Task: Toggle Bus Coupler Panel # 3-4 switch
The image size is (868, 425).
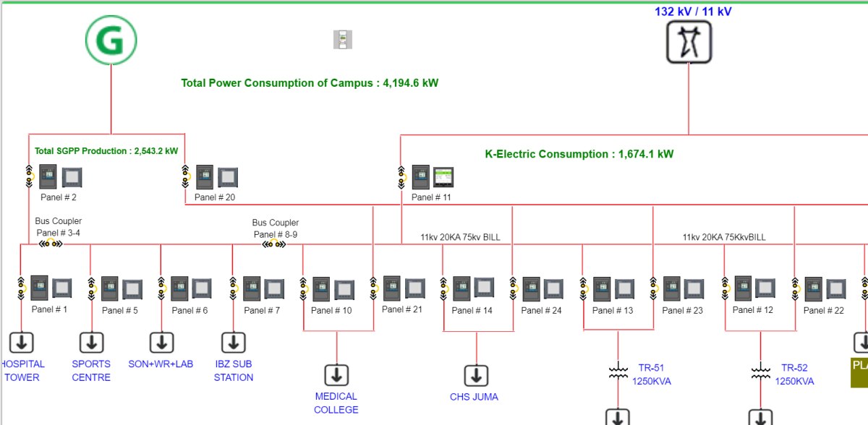Action: pyautogui.click(x=51, y=244)
